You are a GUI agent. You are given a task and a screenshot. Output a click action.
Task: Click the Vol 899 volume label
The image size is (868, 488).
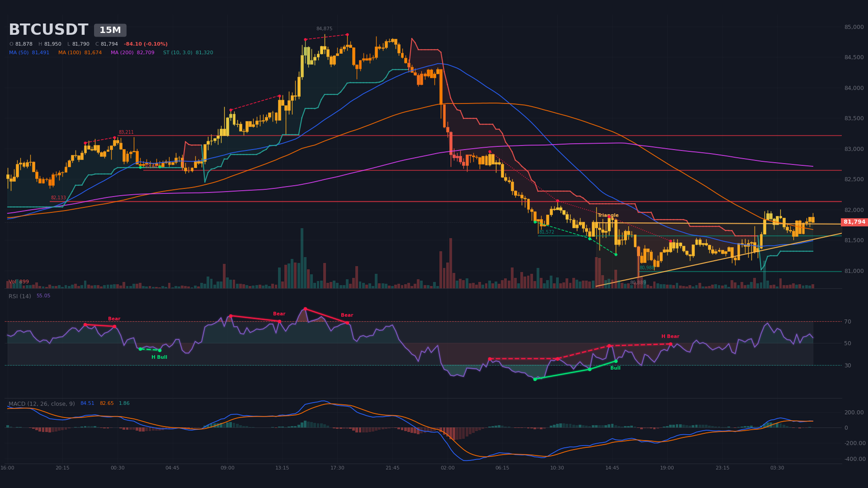[x=18, y=282]
